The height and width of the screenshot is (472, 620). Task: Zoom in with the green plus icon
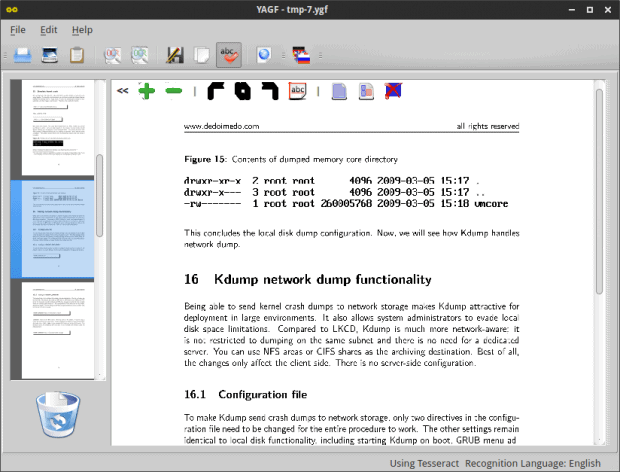(x=147, y=91)
